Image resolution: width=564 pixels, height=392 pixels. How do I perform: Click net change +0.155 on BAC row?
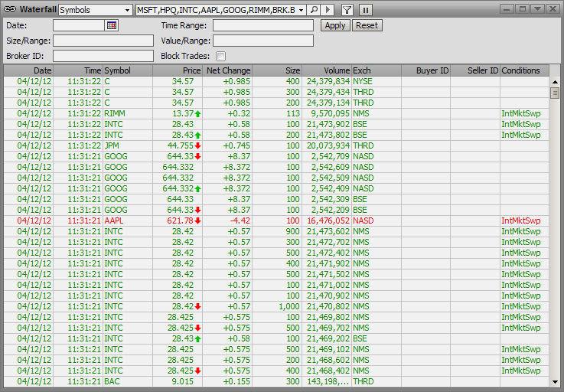(x=236, y=381)
